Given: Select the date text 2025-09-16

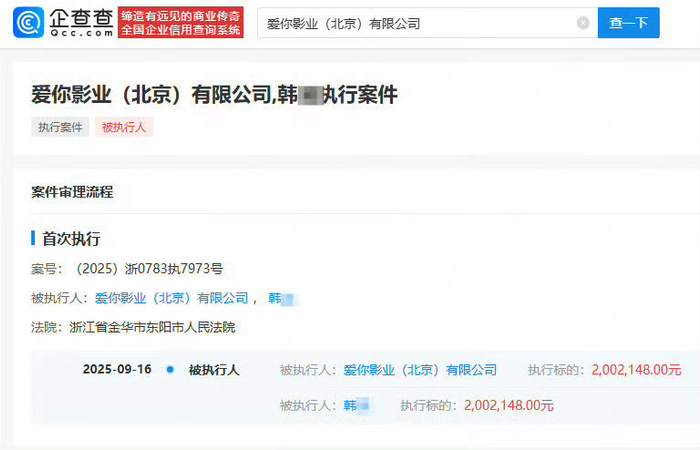Looking at the screenshot, I should pos(117,369).
